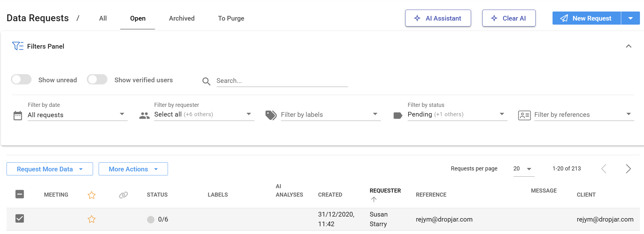Collapse the Filters Panel with the chevron

pyautogui.click(x=628, y=46)
